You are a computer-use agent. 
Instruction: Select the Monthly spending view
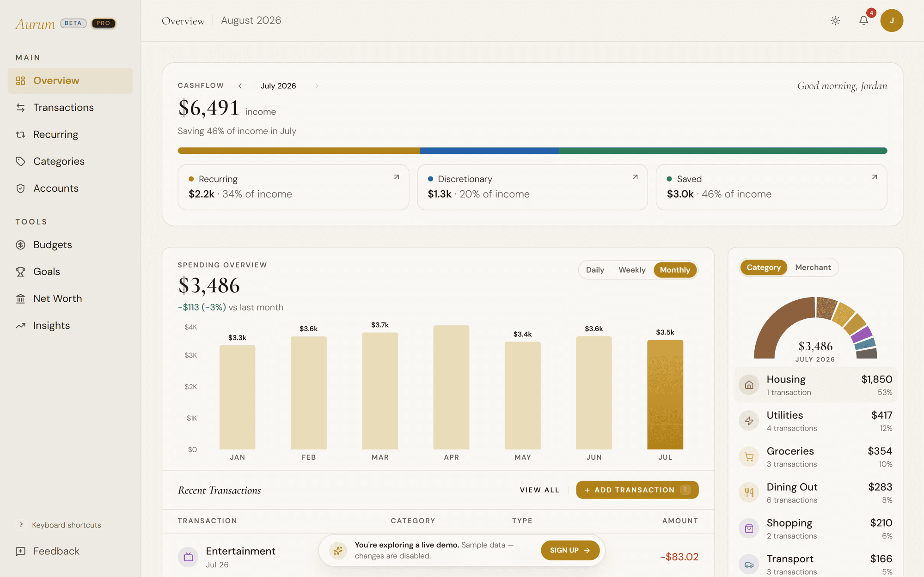pos(675,270)
